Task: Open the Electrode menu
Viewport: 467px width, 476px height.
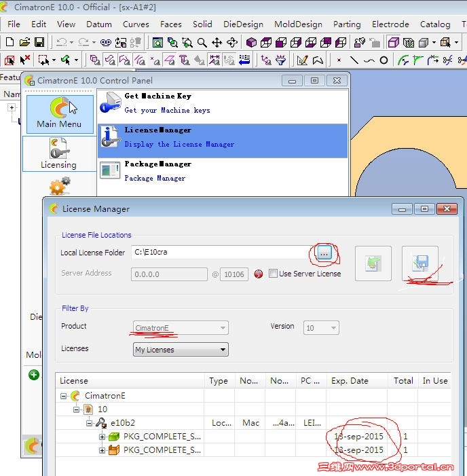Action: tap(390, 24)
